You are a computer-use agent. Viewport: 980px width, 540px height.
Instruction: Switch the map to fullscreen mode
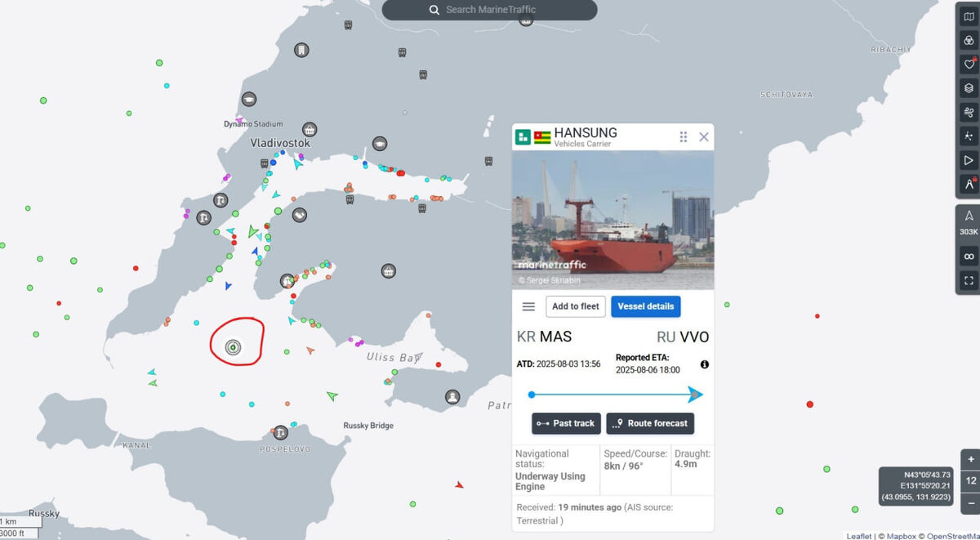coord(969,280)
